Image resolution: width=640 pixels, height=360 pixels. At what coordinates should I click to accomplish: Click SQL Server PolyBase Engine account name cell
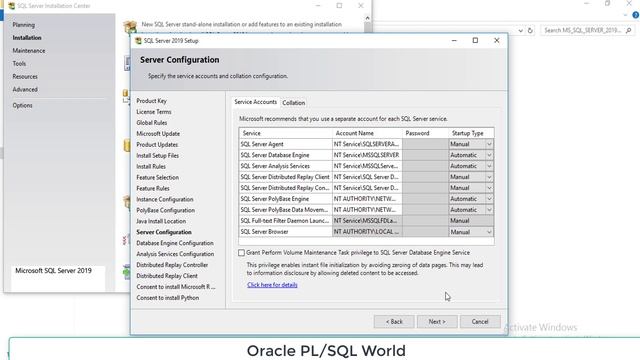click(x=367, y=199)
